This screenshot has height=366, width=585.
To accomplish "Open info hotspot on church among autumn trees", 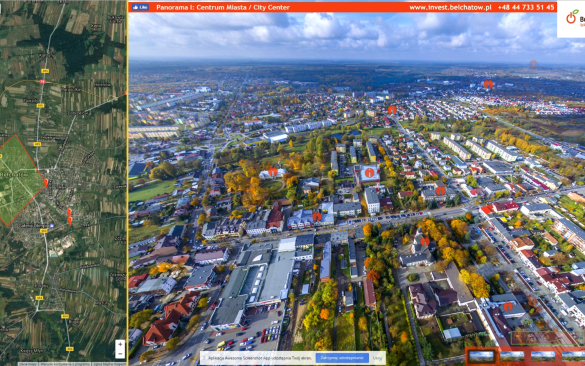I will point(425,242).
